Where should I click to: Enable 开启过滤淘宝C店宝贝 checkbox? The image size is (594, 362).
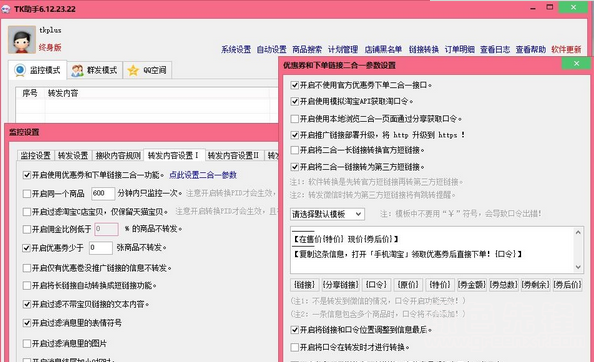[27, 212]
